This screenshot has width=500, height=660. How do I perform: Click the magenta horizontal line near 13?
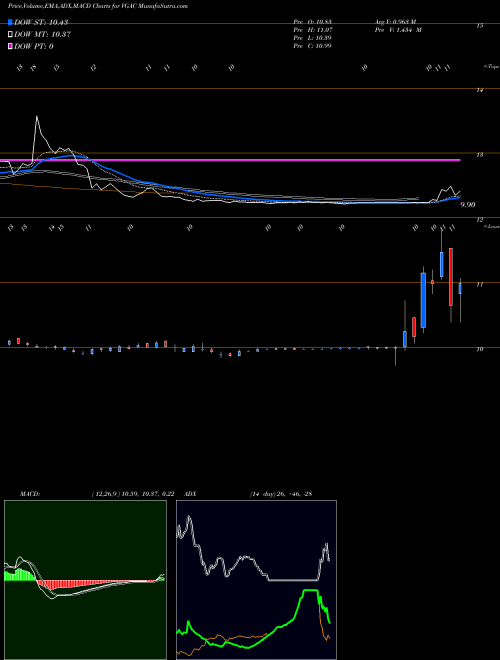pos(230,160)
